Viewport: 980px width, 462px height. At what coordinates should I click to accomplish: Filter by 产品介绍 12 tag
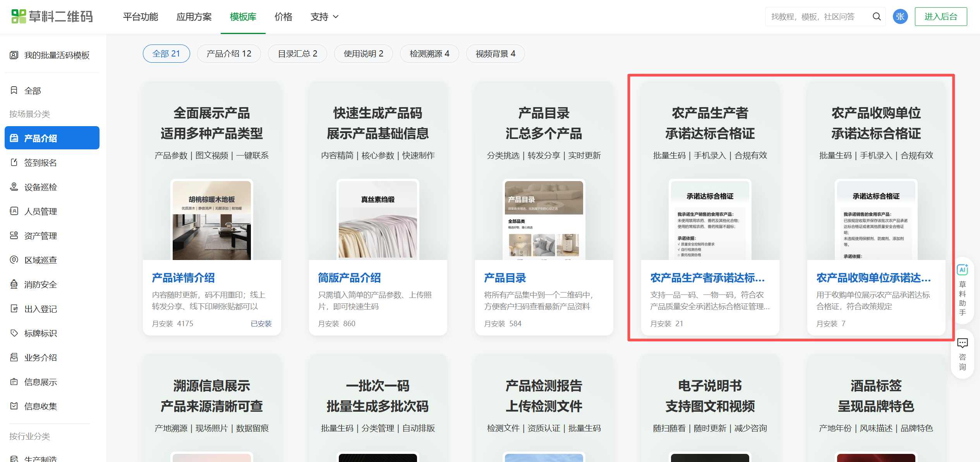pyautogui.click(x=229, y=54)
